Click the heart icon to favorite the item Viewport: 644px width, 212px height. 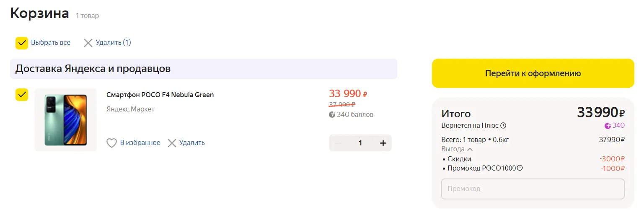click(111, 143)
